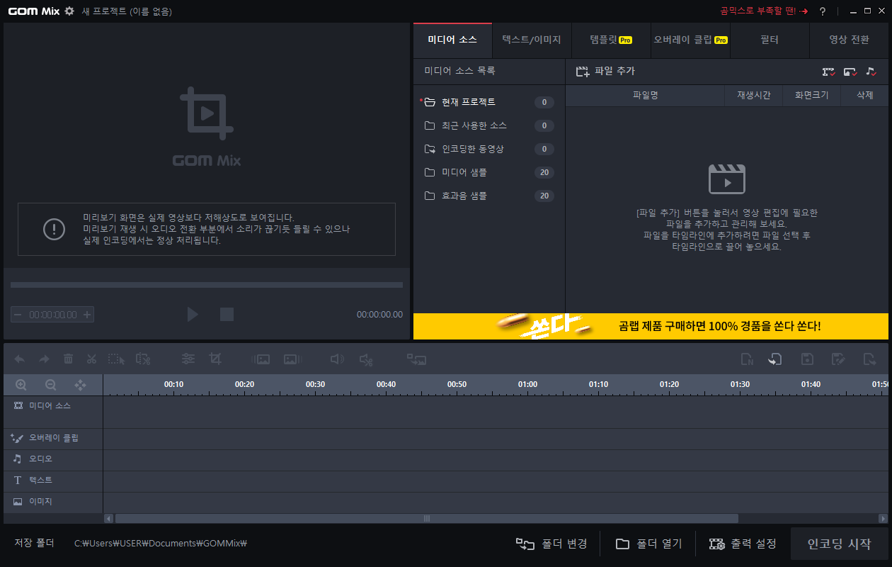Select the crop tool in timeline toolbar
892x567 pixels.
click(215, 359)
